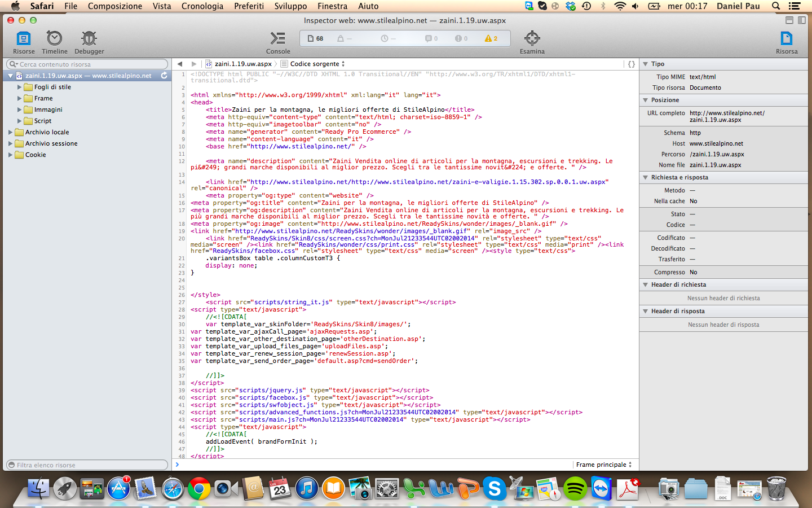The image size is (812, 508).
Task: Click the warnings count indicator
Action: tap(491, 38)
